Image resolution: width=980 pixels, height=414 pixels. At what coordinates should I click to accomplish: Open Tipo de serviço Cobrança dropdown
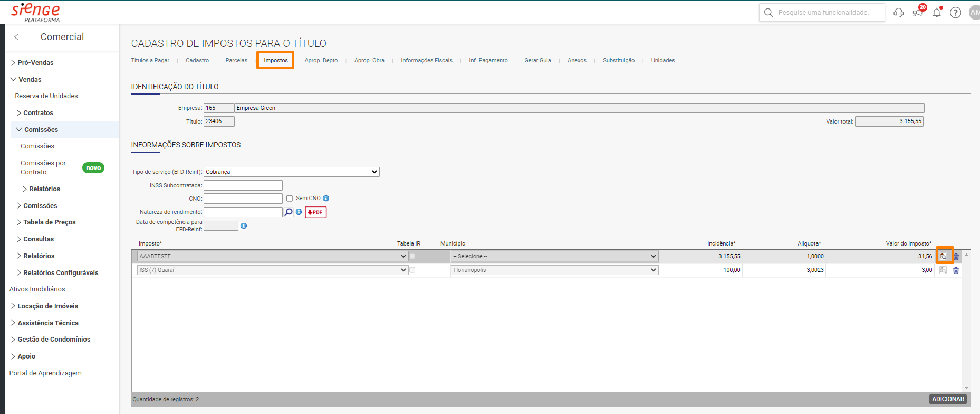[x=292, y=172]
